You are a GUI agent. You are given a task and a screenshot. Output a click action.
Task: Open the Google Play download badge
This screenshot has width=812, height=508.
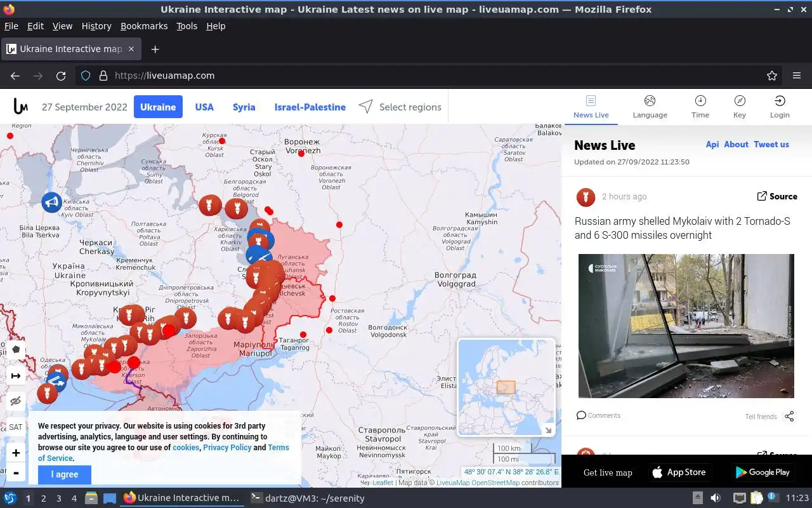coord(762,472)
